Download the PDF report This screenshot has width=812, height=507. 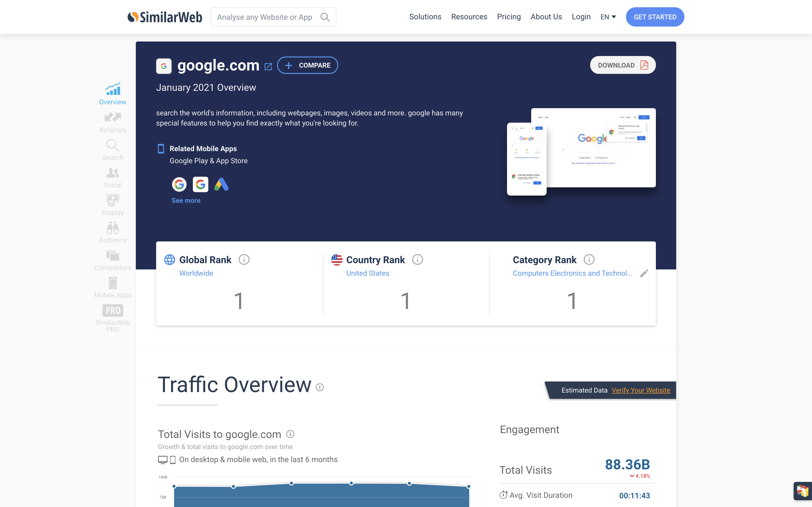[623, 65]
